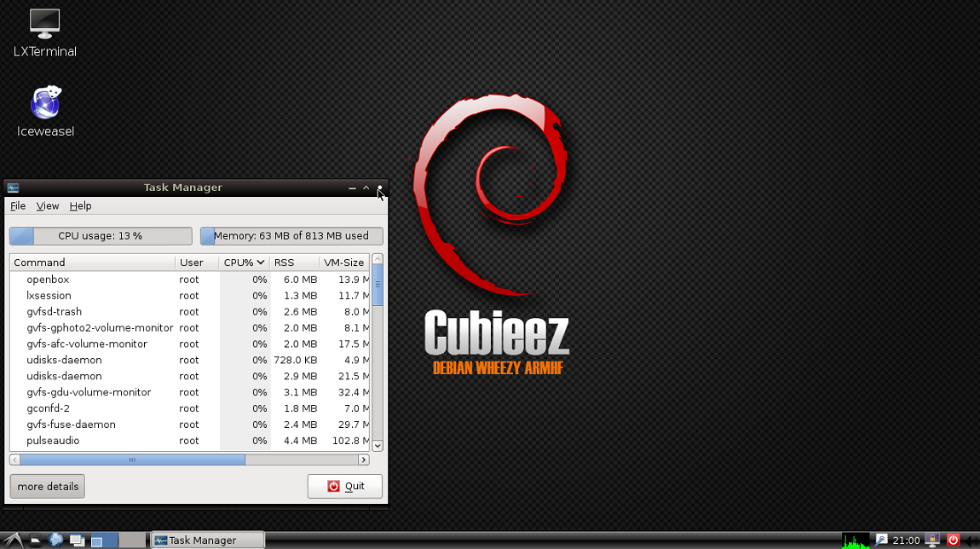Click the green CPU usage monitor on the panel
The image size is (980, 549).
click(x=855, y=540)
